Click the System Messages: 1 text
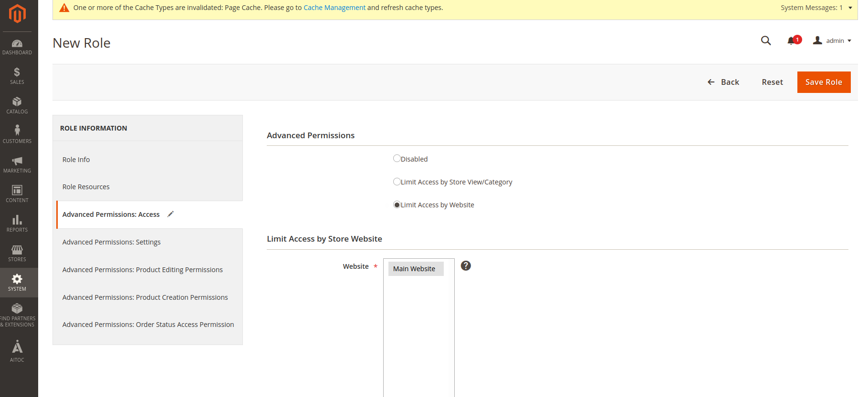868x397 pixels. (x=812, y=8)
